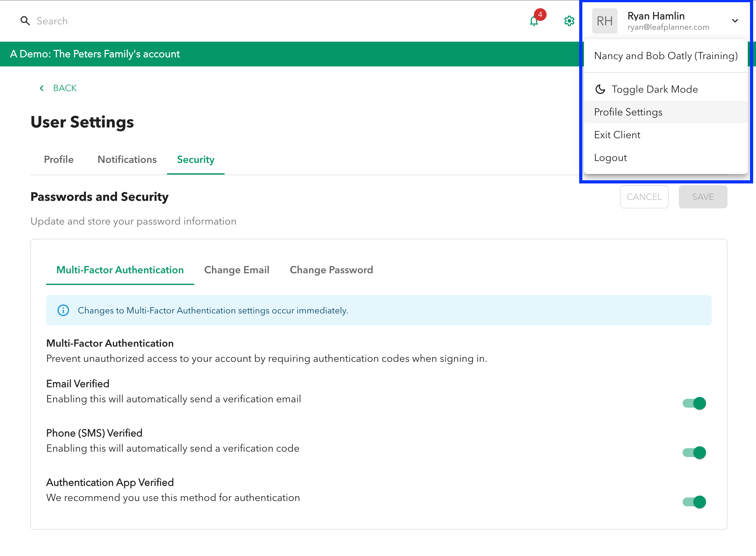Select Exit Client in the menu

click(x=666, y=135)
